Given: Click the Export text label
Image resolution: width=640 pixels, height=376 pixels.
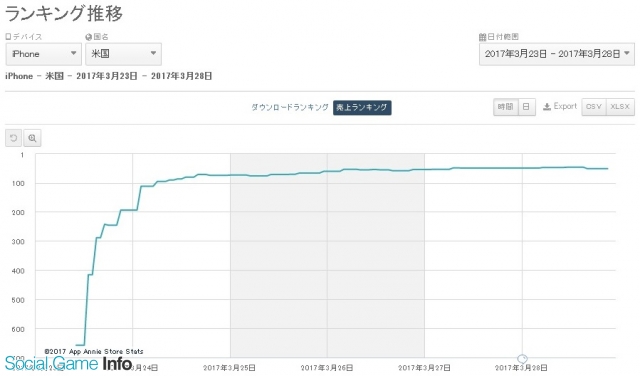Looking at the screenshot, I should 565,106.
